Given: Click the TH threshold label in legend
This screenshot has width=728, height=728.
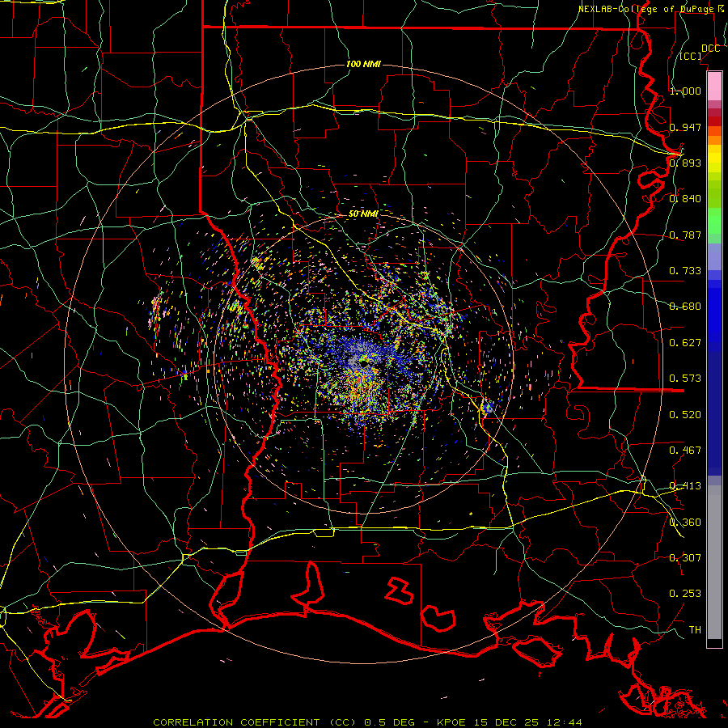Looking at the screenshot, I should pos(695,630).
